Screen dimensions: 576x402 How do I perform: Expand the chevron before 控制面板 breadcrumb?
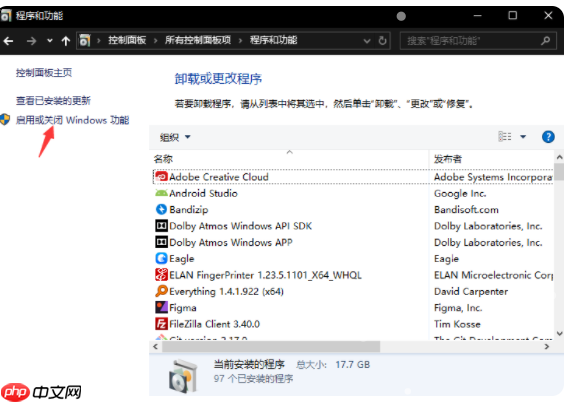(x=98, y=40)
